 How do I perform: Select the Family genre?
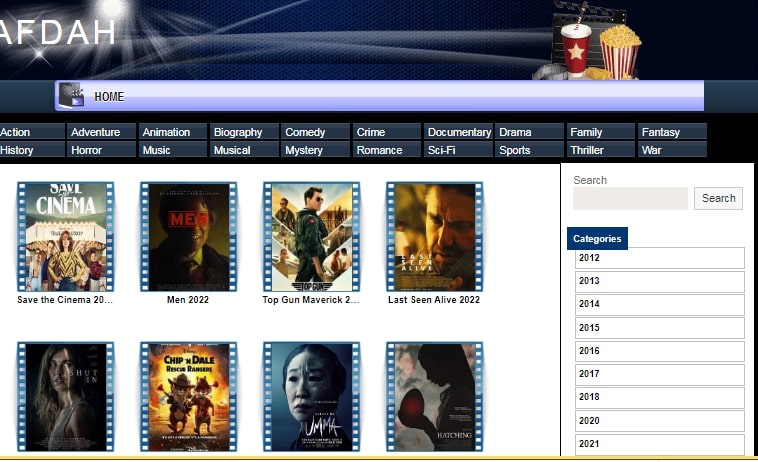[x=600, y=132]
